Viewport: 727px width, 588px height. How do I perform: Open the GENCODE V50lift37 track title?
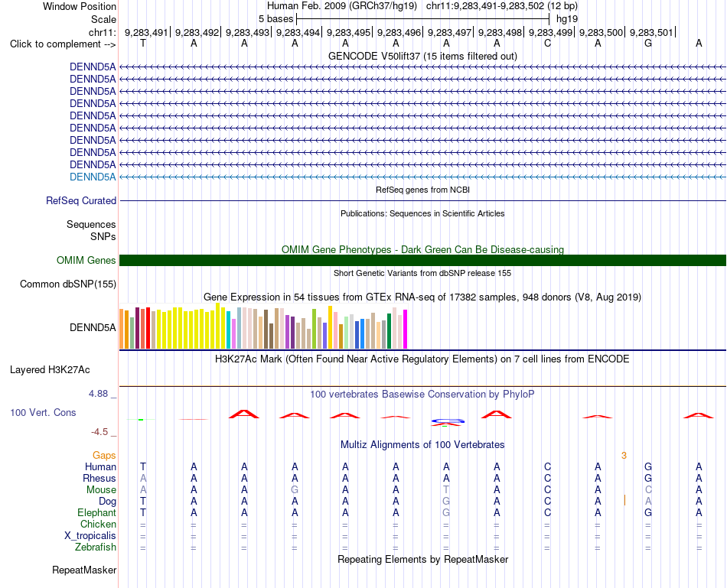coord(422,56)
